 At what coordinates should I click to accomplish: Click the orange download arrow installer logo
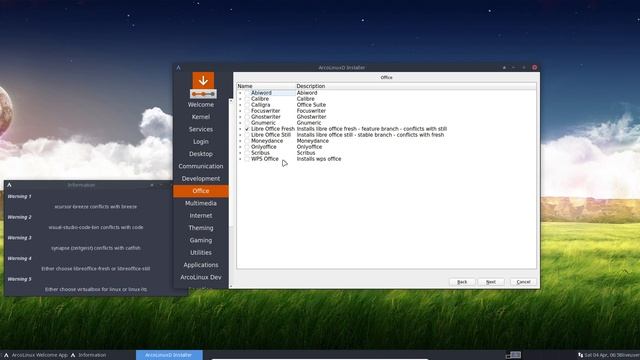(203, 85)
